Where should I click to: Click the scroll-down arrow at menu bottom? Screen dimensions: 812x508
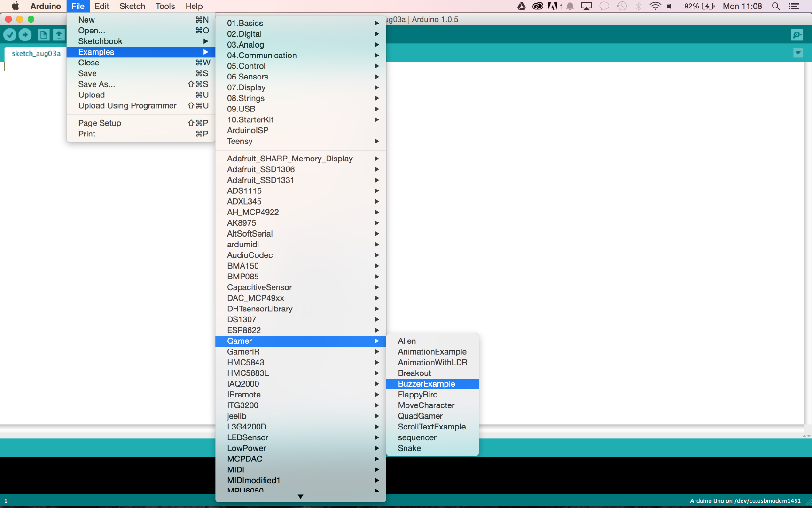click(300, 496)
